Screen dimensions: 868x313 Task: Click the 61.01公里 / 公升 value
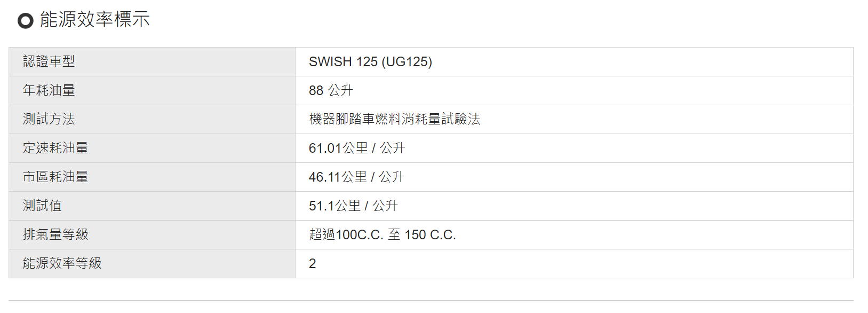pos(357,148)
